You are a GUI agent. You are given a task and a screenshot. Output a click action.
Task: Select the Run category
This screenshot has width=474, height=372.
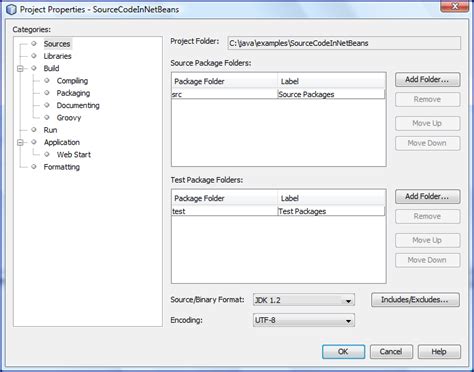pyautogui.click(x=50, y=130)
